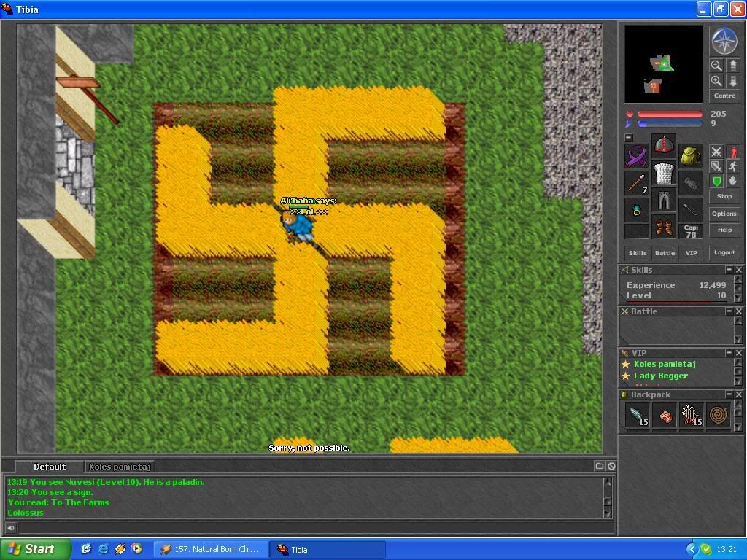Screen dimensions: 747x560
Task: Select the ammunition arrow slot
Action: pyautogui.click(x=690, y=210)
